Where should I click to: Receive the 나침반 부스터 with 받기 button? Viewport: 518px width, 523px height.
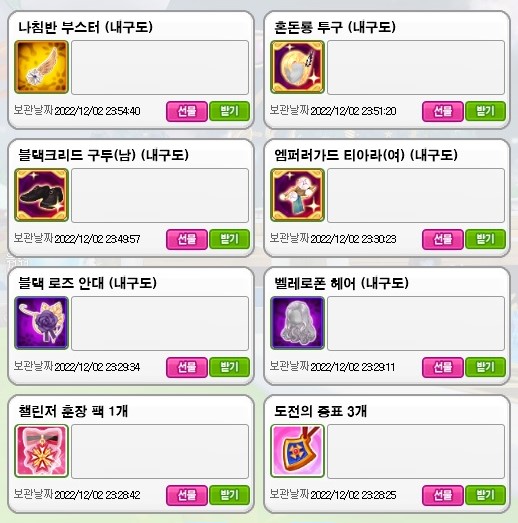229,111
